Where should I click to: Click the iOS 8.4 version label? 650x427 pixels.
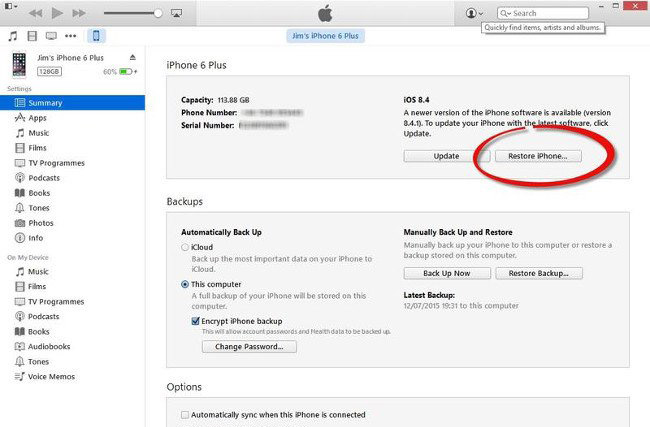416,100
